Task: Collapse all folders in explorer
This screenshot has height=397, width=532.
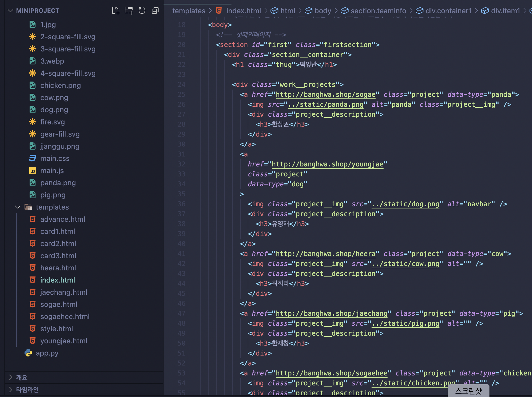Action: tap(155, 11)
